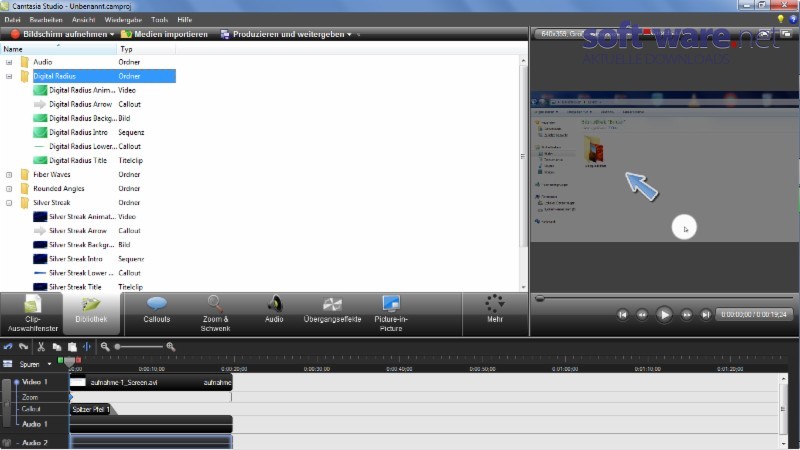Expand the Fiber Waves folder
Screen dimensions: 800x450
[x=9, y=175]
